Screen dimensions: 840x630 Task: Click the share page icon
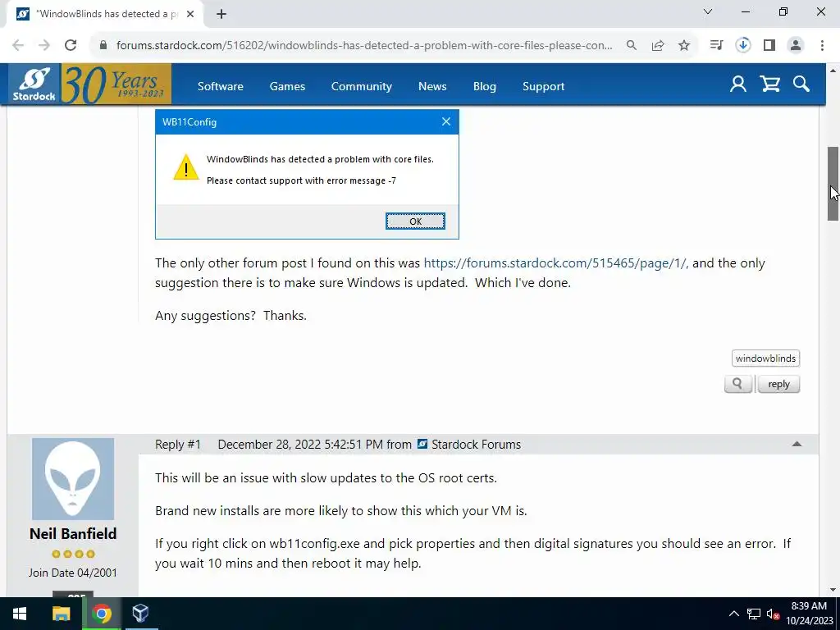658,46
